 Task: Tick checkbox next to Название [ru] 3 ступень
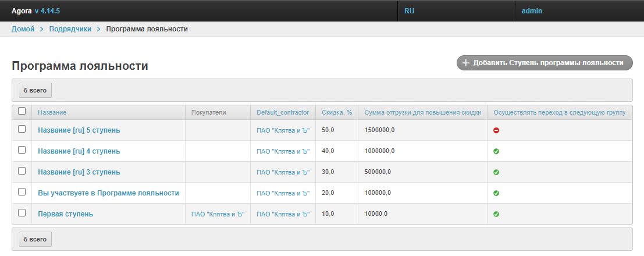pyautogui.click(x=22, y=171)
